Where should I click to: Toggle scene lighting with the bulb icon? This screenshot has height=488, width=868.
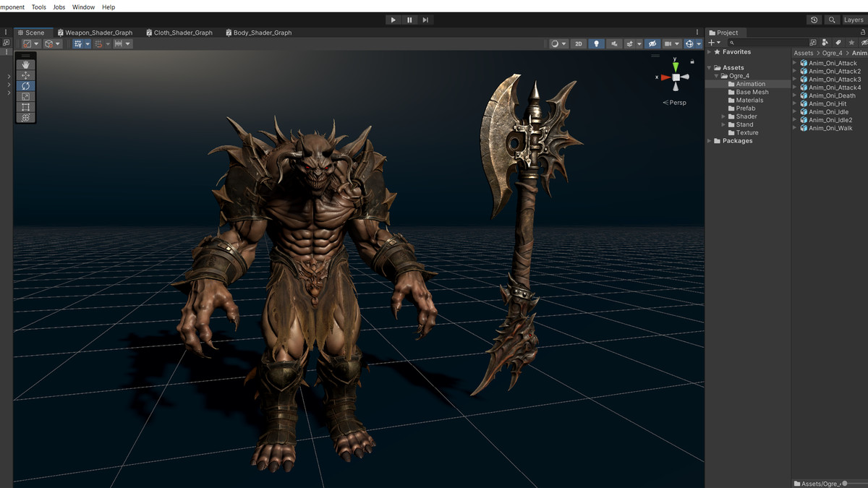pos(595,43)
